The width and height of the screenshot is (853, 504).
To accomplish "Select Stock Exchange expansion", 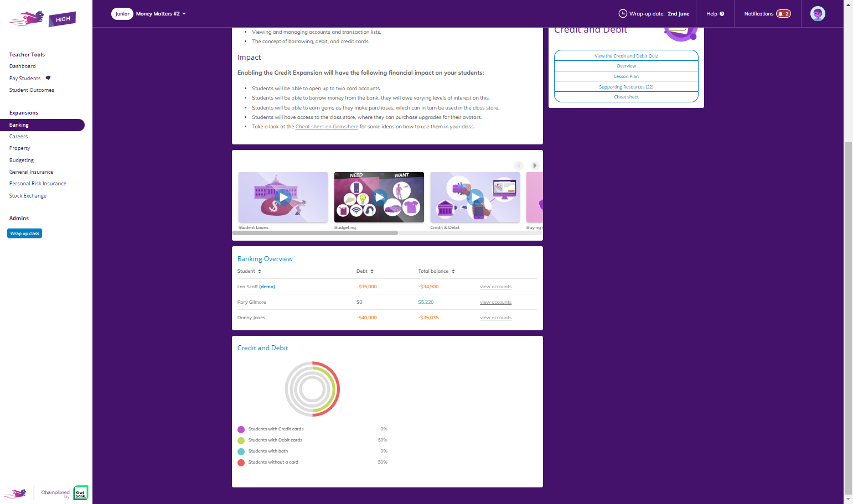I will (28, 196).
